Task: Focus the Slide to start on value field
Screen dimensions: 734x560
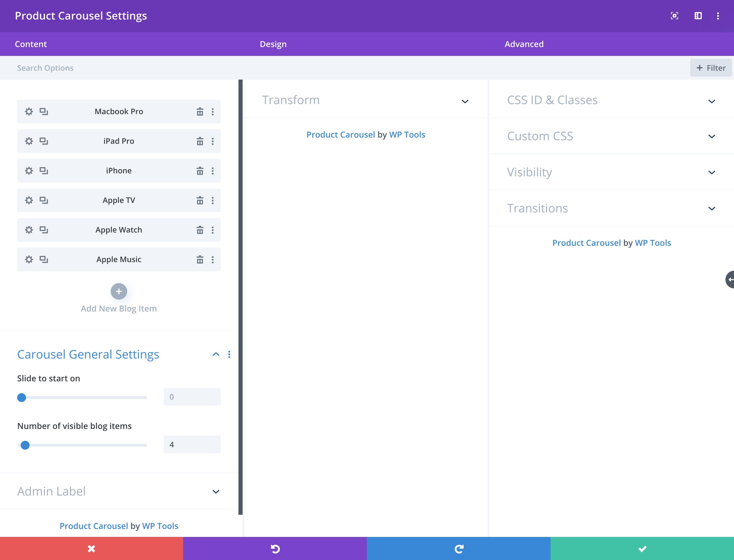Action: (192, 397)
